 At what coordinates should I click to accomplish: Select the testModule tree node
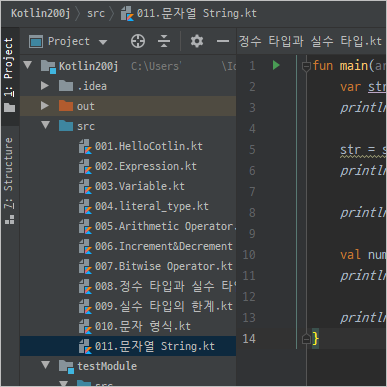107,366
